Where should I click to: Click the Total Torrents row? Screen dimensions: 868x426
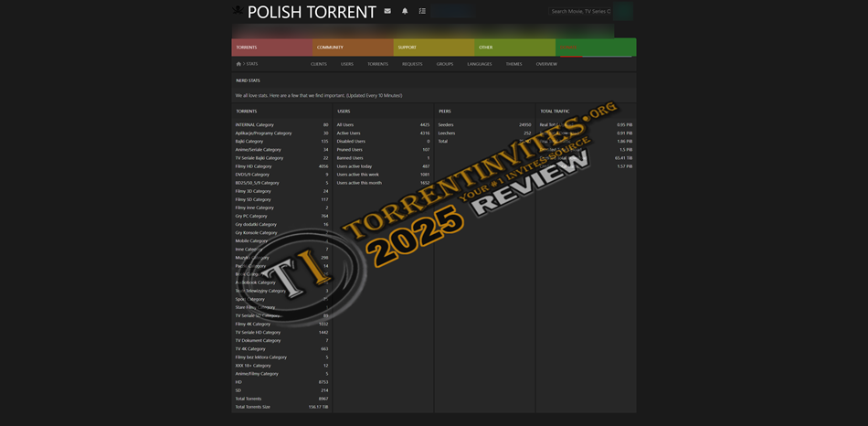[281, 399]
